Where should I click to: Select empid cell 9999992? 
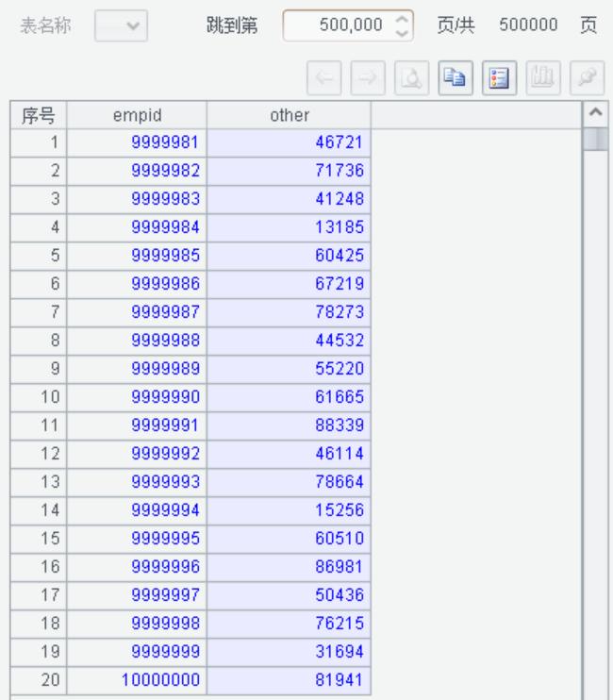(x=137, y=454)
